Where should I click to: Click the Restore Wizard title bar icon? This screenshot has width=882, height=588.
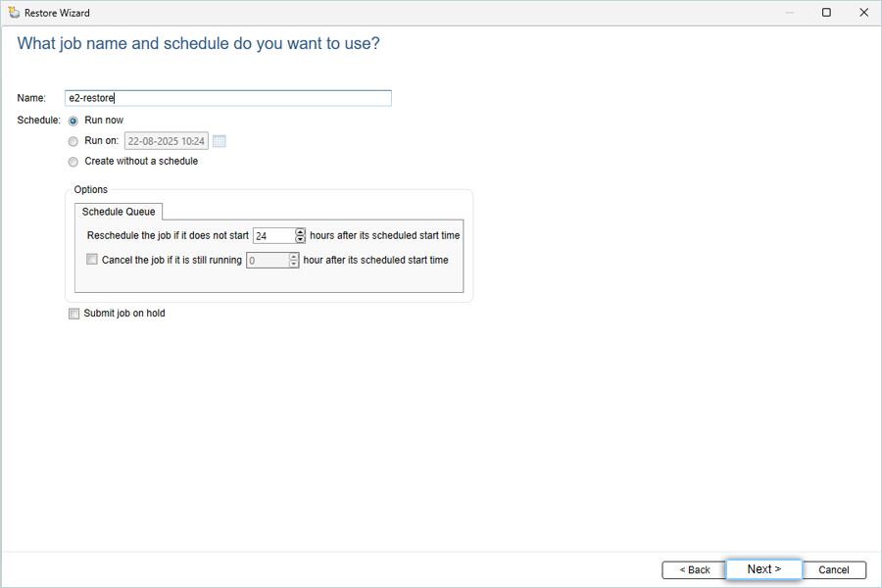click(x=14, y=13)
